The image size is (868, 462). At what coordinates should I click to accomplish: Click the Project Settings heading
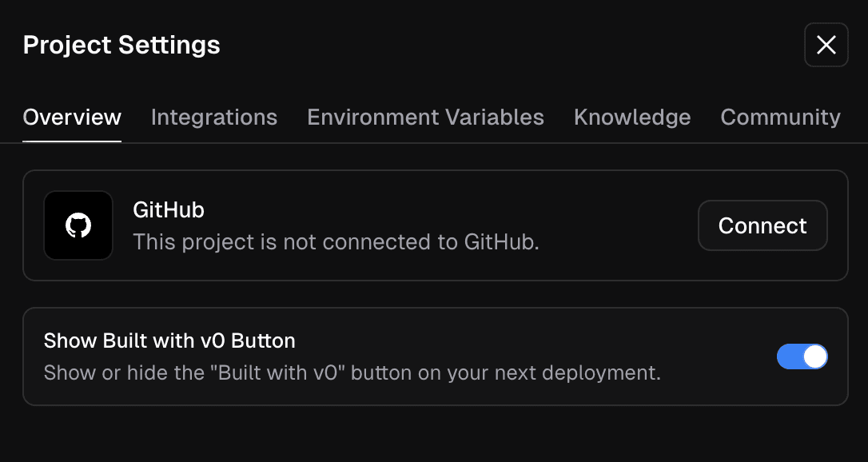[x=121, y=45]
